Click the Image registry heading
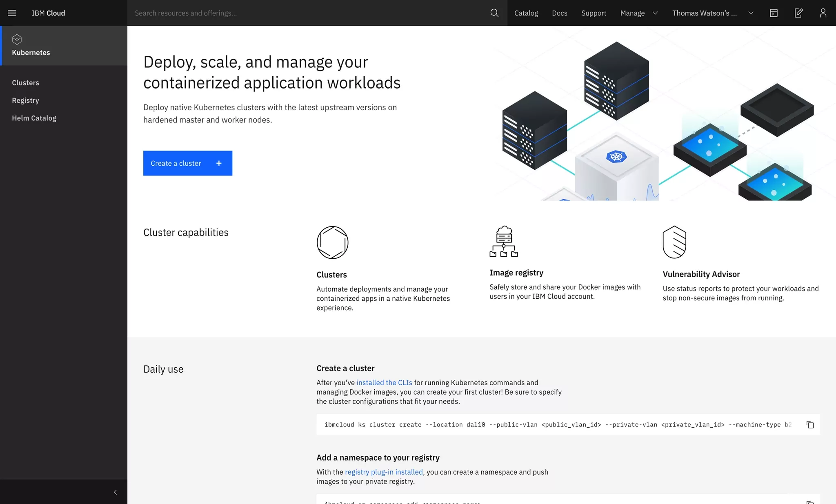 pyautogui.click(x=516, y=273)
